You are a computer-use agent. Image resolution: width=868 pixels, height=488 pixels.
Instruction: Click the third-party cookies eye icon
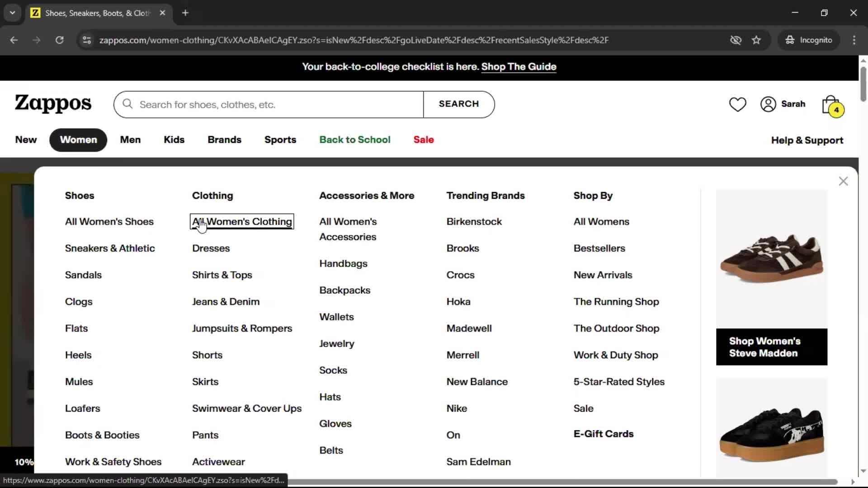pos(736,40)
